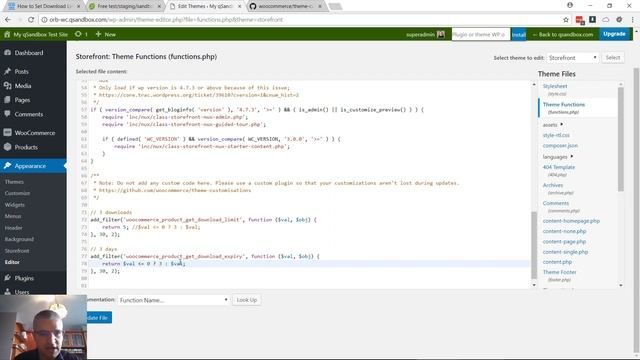Follow Back to qsandbox.com link
The height and width of the screenshot is (360, 640).
coord(563,35)
